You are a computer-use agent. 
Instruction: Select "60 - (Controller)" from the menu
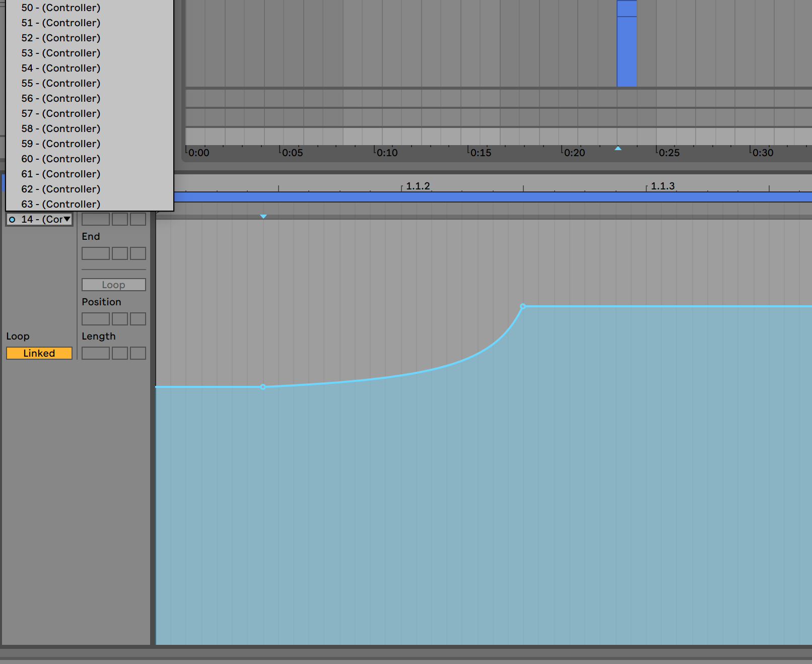pyautogui.click(x=60, y=159)
